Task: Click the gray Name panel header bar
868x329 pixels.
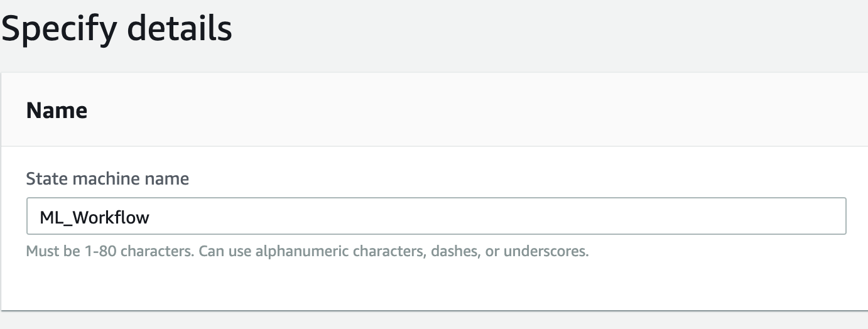Action: [x=435, y=110]
